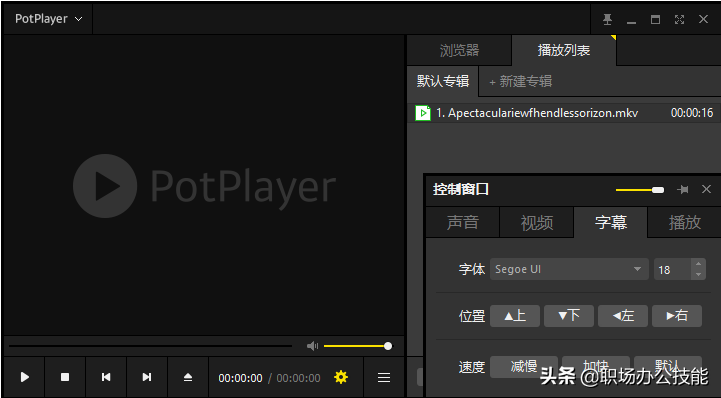Pin the player window on top

point(607,19)
